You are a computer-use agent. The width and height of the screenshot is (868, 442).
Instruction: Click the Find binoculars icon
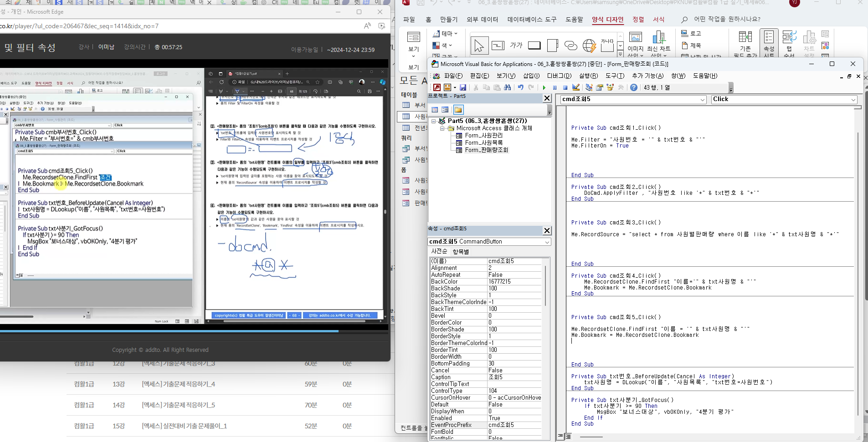(508, 87)
